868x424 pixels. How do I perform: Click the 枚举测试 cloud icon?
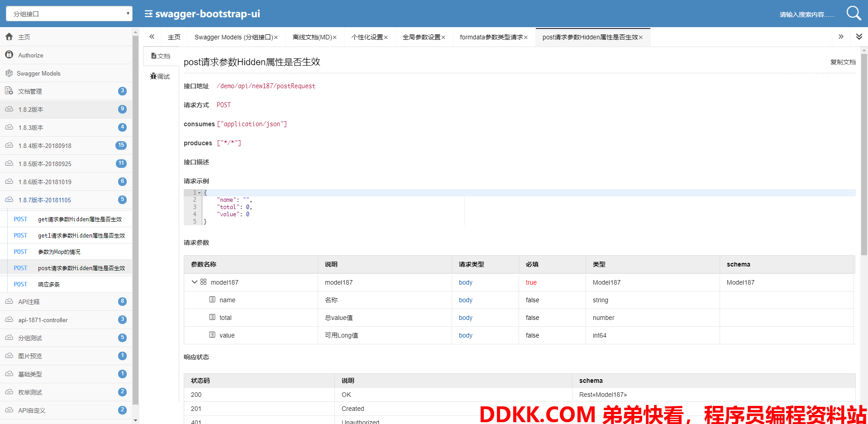click(x=9, y=392)
